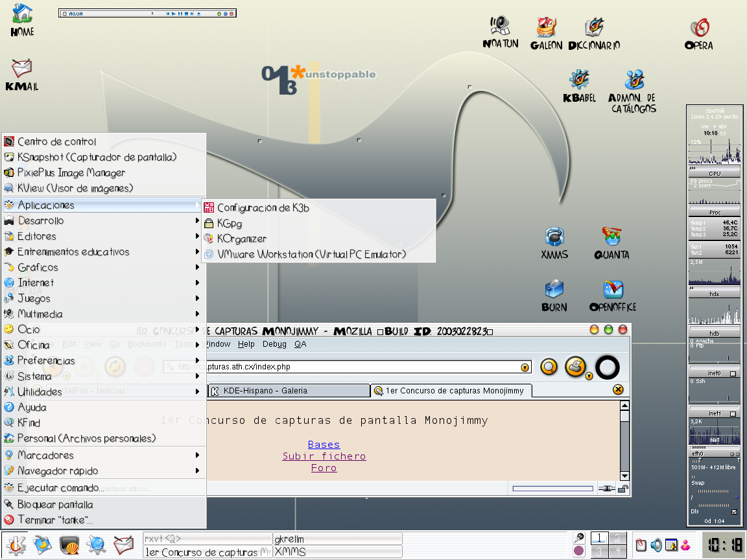The image size is (747, 560).
Task: Click Terminar "tanke" logout entry
Action: pyautogui.click(x=104, y=520)
